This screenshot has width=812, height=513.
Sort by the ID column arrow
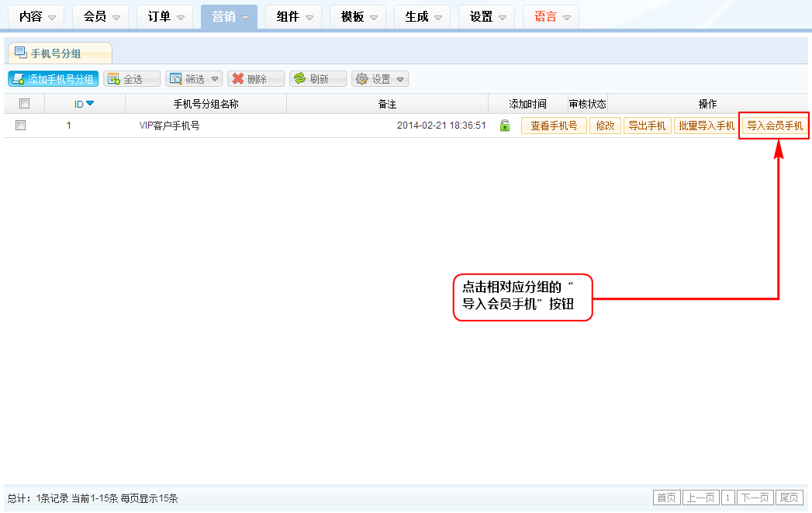(x=90, y=104)
